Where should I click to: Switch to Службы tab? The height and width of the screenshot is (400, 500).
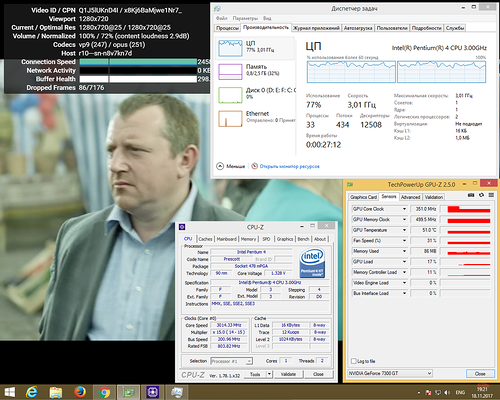coord(455,28)
